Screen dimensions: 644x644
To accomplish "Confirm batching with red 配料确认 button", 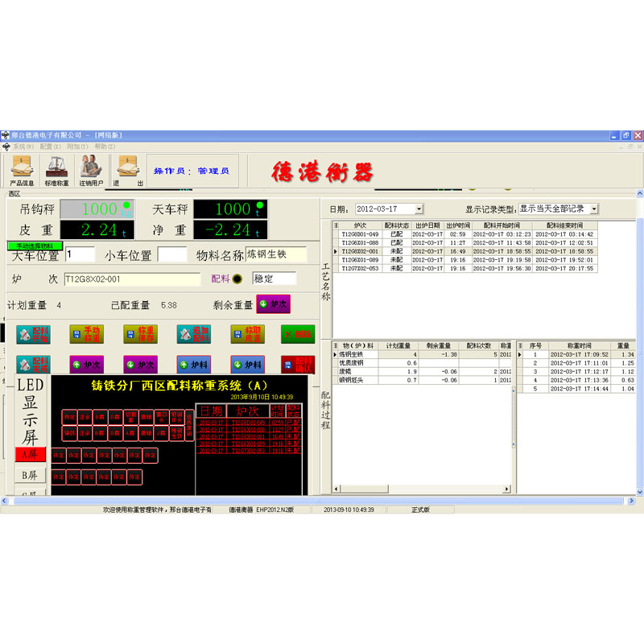I will tap(298, 365).
